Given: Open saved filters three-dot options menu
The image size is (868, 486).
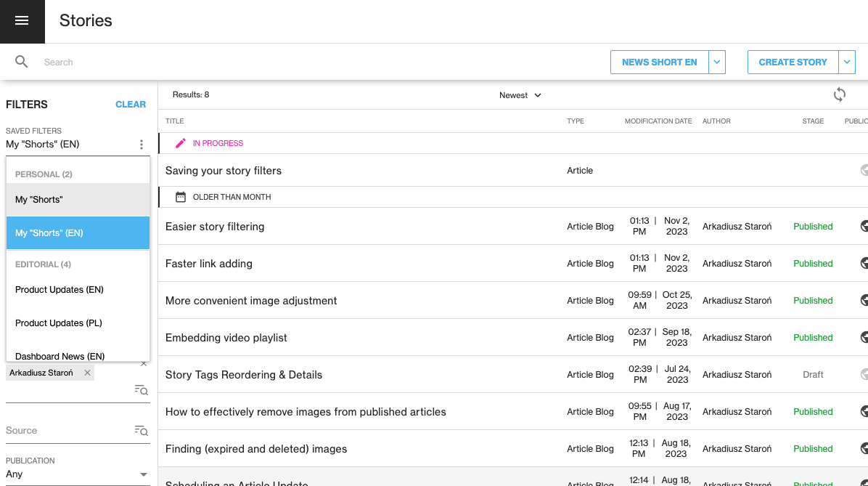Looking at the screenshot, I should click(x=142, y=145).
